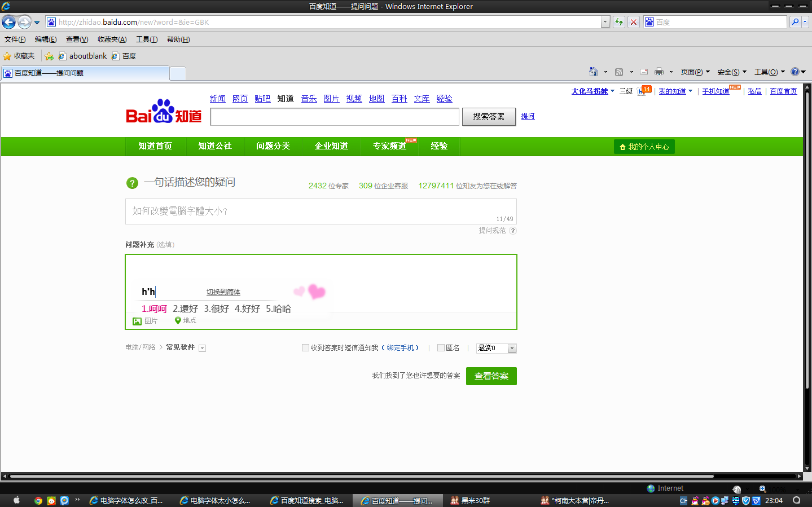Image resolution: width=812 pixels, height=507 pixels.
Task: Click the Home icon on the command bar
Action: tap(595, 72)
